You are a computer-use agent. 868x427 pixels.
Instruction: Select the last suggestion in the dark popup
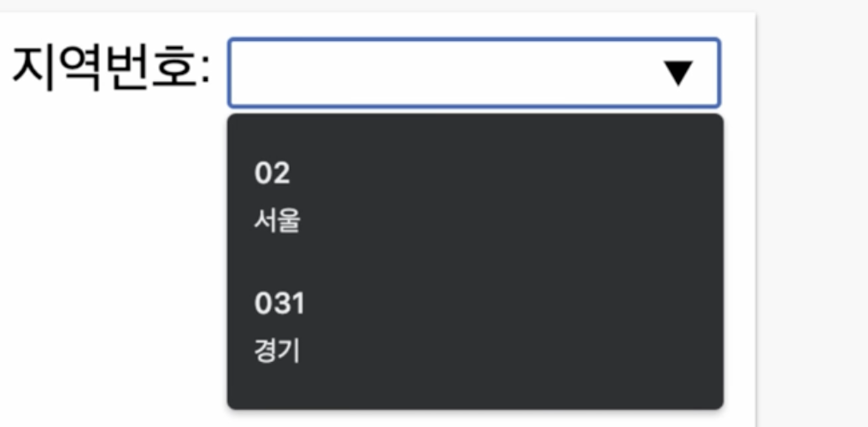click(474, 325)
